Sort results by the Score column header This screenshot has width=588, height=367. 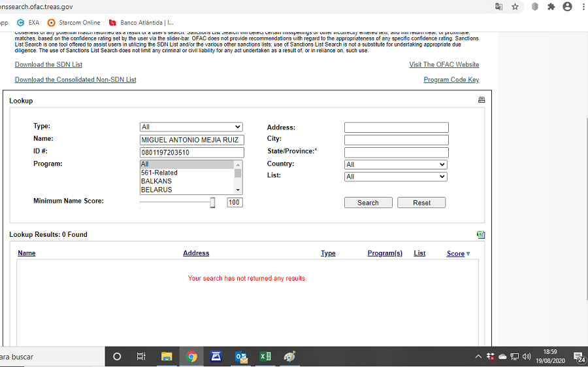click(455, 254)
